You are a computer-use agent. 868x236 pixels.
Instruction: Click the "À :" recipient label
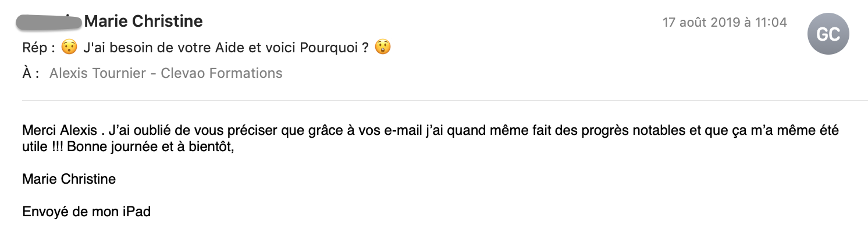click(31, 73)
